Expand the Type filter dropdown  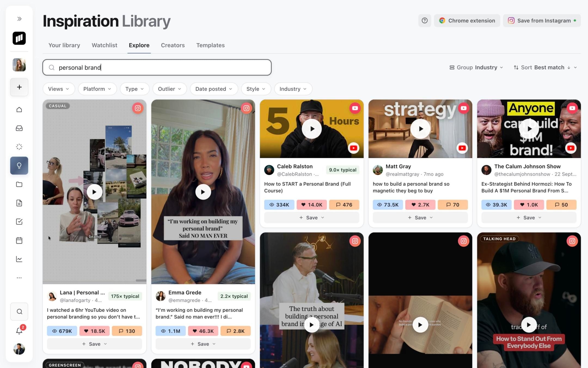pyautogui.click(x=134, y=89)
